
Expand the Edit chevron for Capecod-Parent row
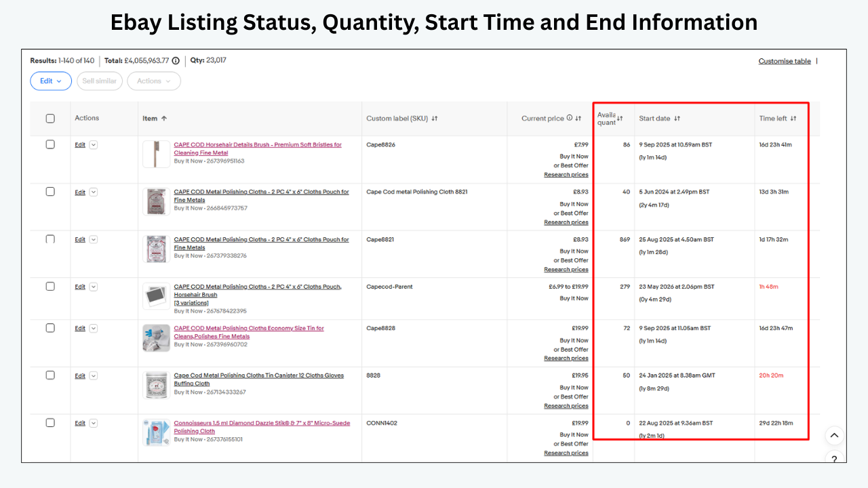tap(94, 287)
